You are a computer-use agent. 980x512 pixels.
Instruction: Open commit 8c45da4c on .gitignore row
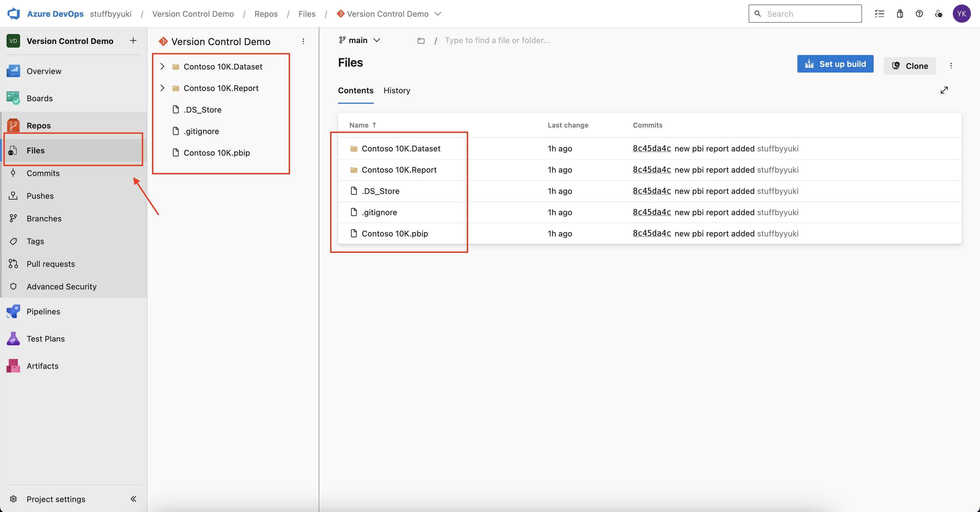click(652, 212)
